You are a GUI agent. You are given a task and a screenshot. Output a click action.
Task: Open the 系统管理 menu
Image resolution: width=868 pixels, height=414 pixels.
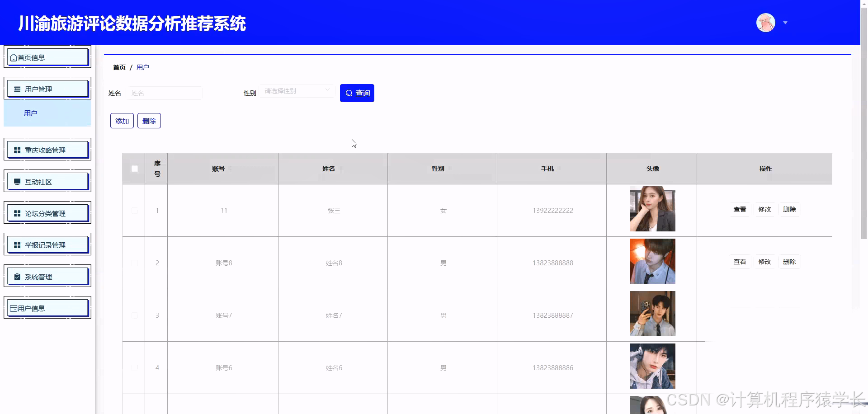point(47,276)
